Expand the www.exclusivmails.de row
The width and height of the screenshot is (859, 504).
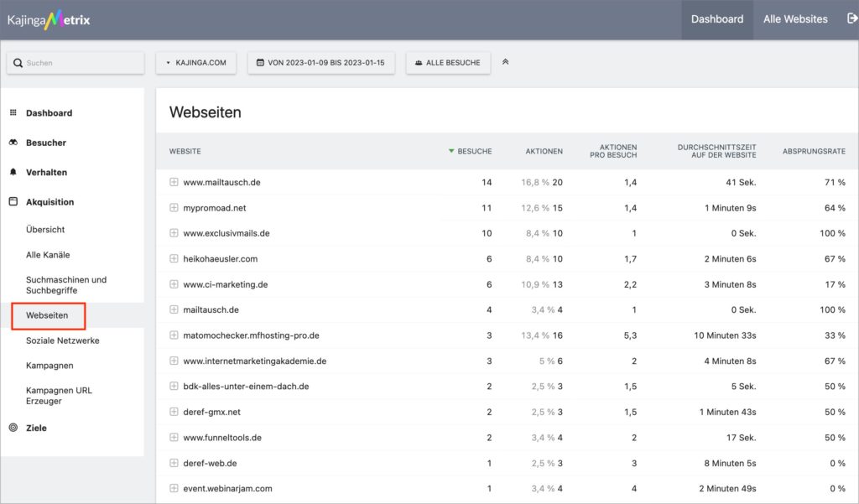[174, 233]
